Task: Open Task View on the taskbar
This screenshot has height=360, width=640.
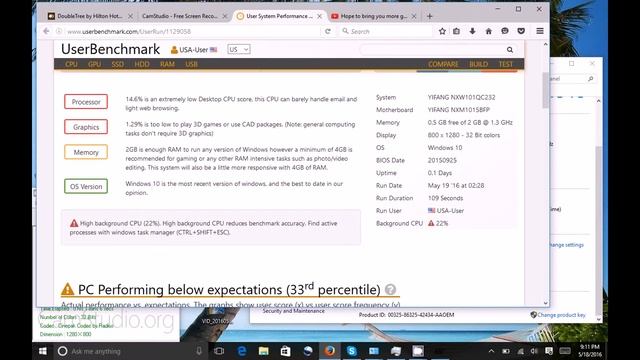Action: (x=219, y=351)
